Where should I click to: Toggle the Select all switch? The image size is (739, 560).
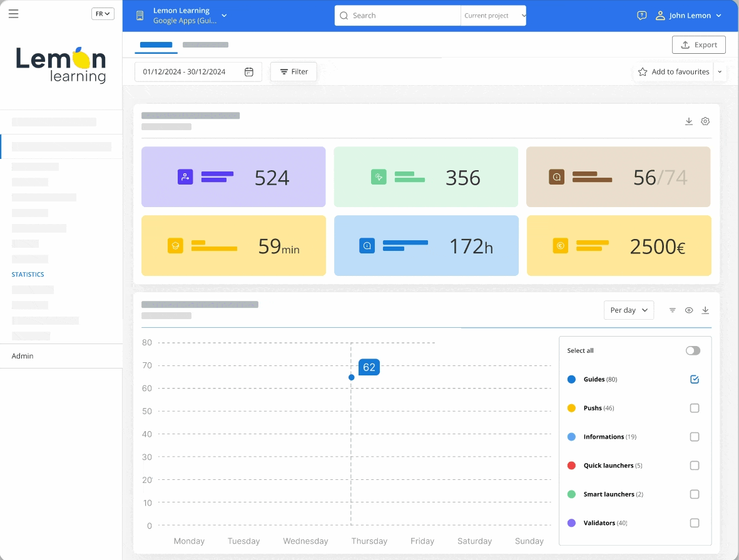693,351
